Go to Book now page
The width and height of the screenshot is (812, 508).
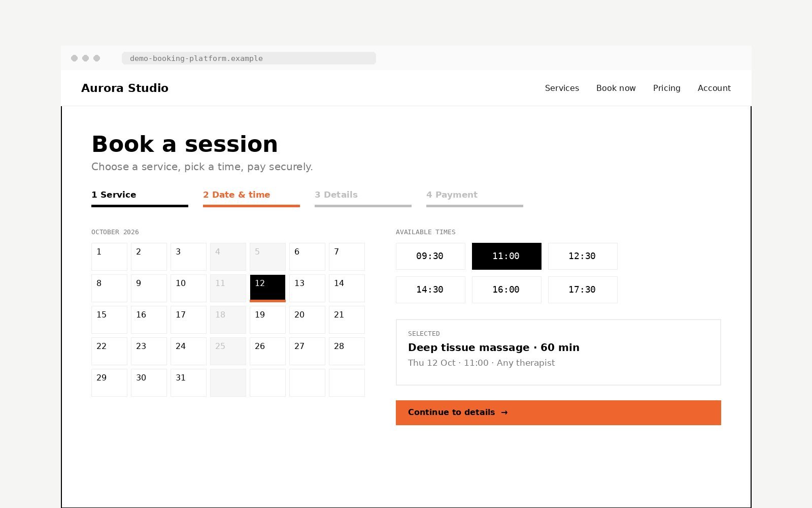[616, 88]
